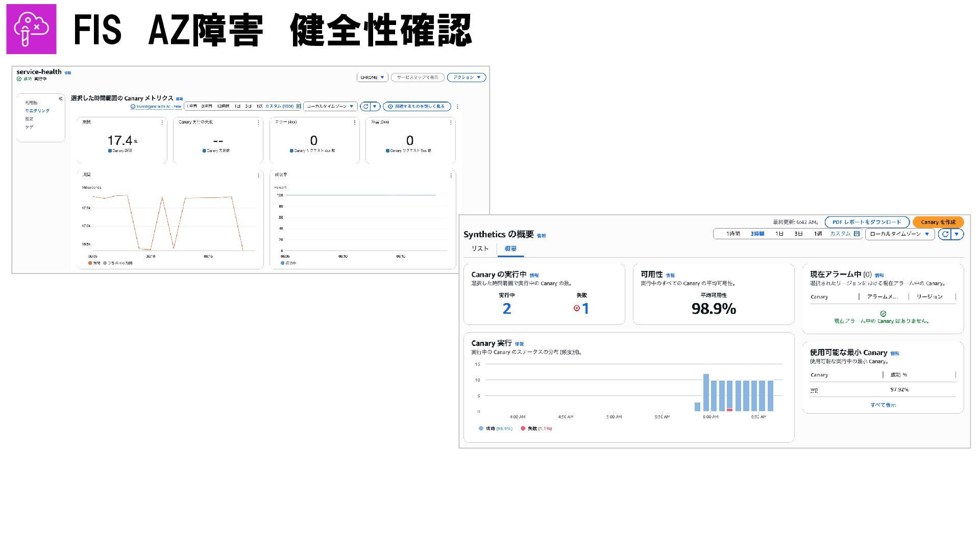The image size is (980, 551).
Task: Select カスタム (15分) range in service-health
Action: click(279, 106)
